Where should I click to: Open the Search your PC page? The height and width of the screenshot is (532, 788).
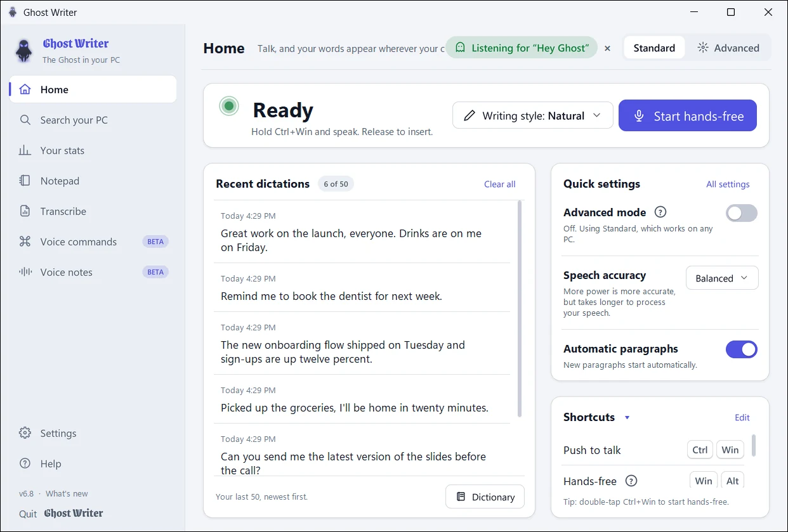(93, 120)
